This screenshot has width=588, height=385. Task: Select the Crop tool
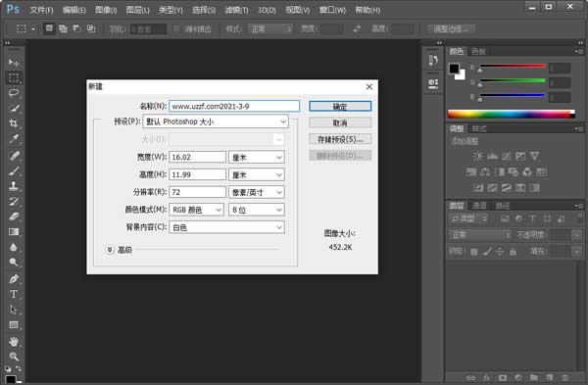(14, 123)
